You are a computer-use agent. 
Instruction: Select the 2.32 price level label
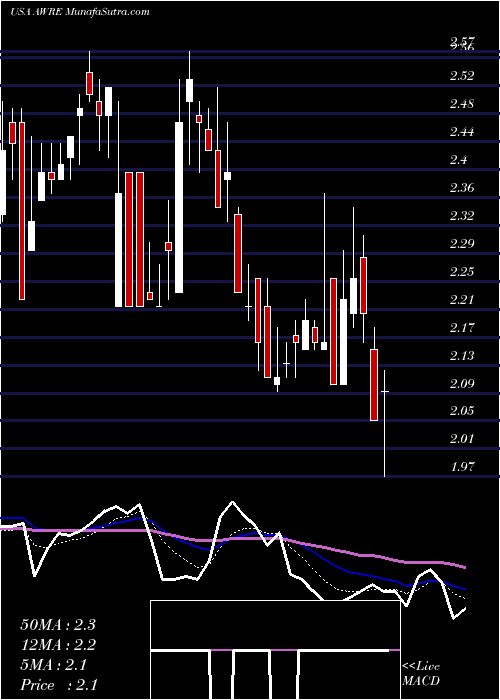click(461, 216)
